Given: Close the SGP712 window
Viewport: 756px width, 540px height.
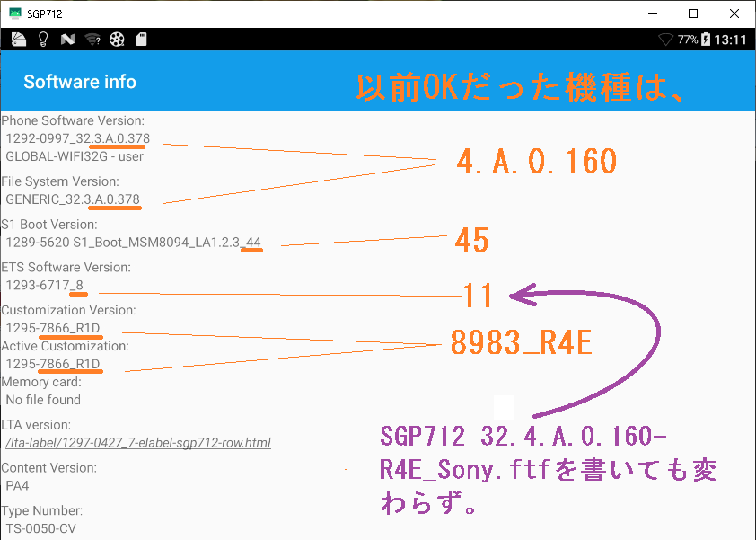Looking at the screenshot, I should click(734, 13).
